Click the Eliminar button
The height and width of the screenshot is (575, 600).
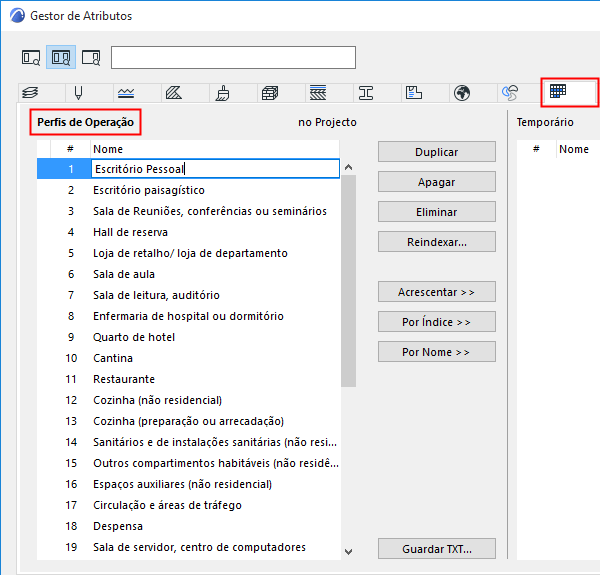coord(437,212)
